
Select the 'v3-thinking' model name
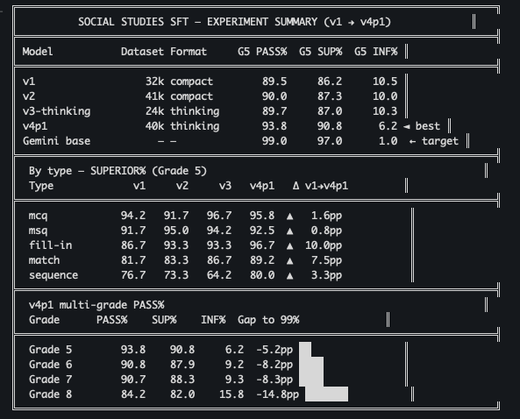pos(56,111)
